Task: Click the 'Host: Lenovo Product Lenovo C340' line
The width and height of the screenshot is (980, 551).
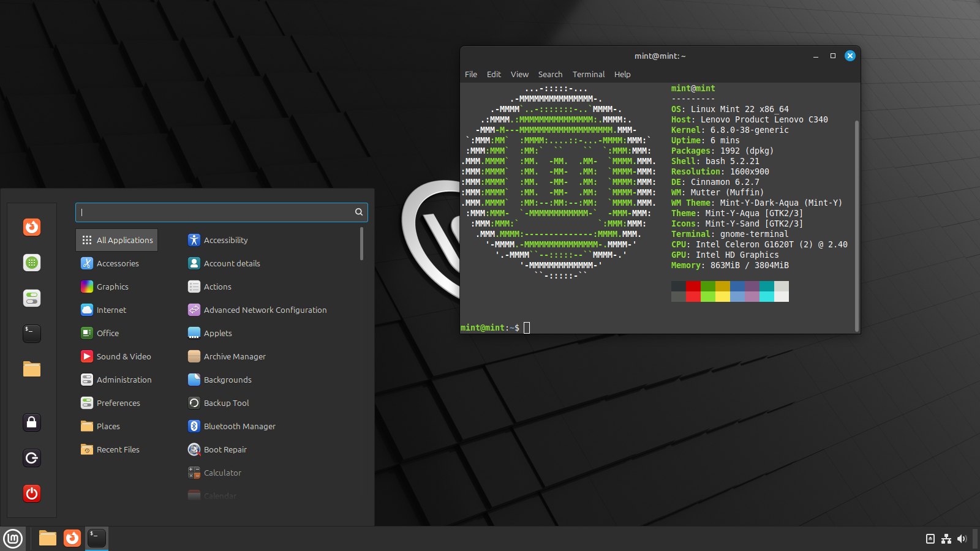Action: (x=750, y=120)
